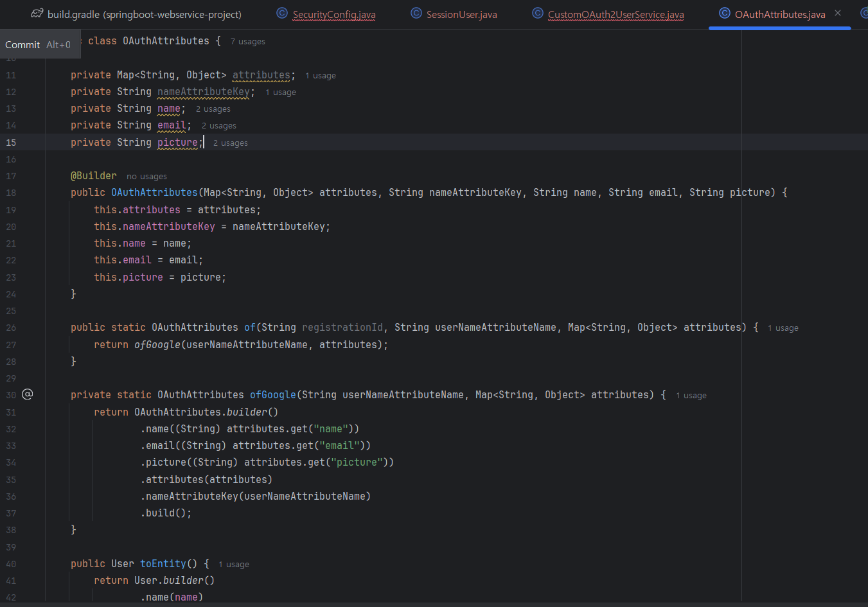
Task: Click the User.builder() call on line 41
Action: 175,581
